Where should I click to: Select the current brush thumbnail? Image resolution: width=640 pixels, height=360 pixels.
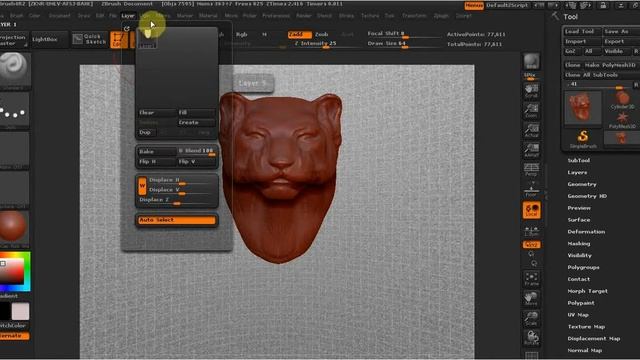click(x=15, y=69)
